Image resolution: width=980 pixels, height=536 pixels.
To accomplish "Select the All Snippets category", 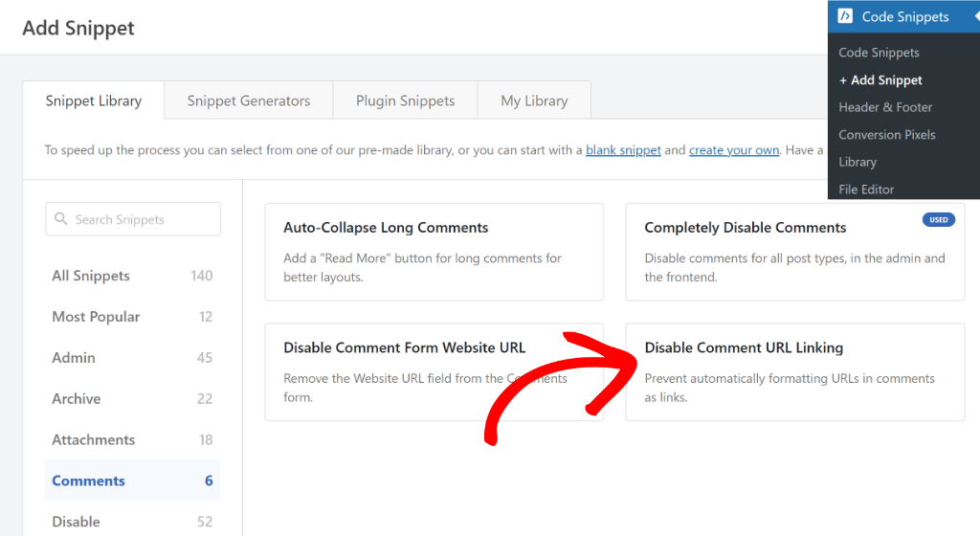I will [132, 276].
